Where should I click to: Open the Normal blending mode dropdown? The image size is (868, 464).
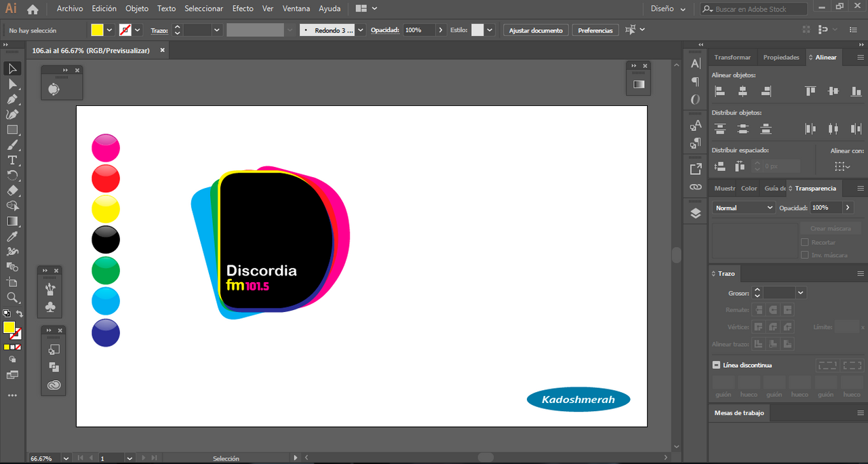(x=743, y=208)
